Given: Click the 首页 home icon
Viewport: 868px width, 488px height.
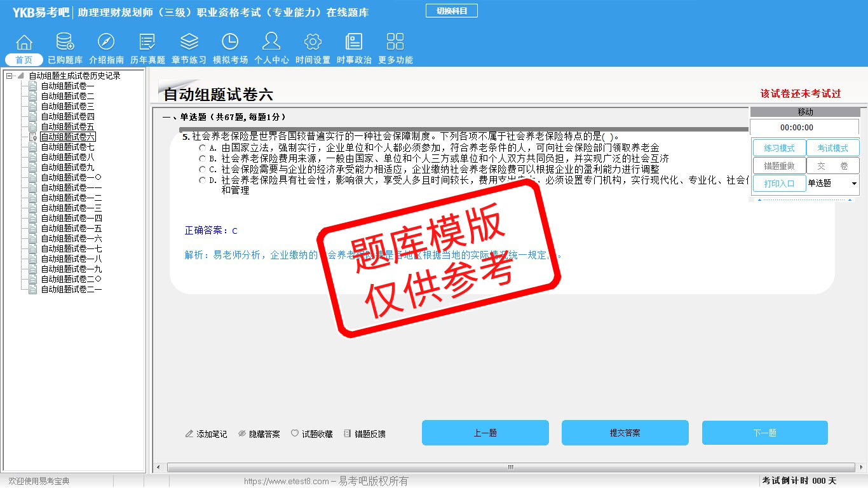Looking at the screenshot, I should pyautogui.click(x=24, y=43).
